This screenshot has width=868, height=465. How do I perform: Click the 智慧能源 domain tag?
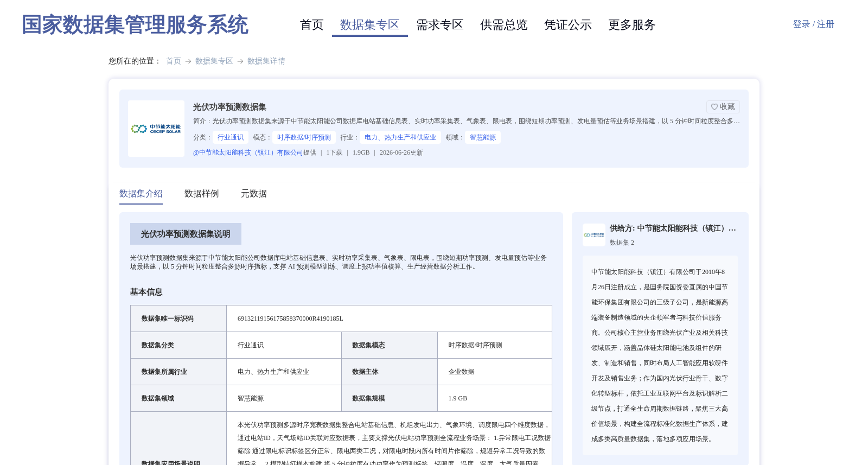point(483,137)
